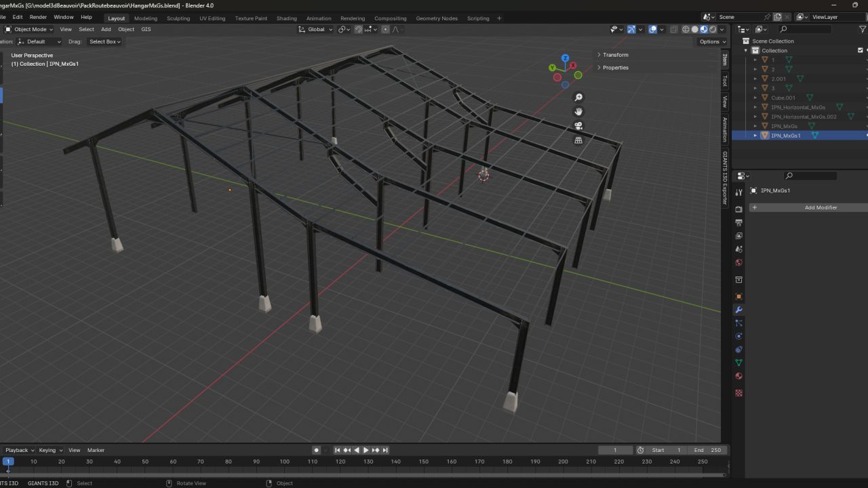The height and width of the screenshot is (488, 868).
Task: Toggle camera view using the camera gizmo
Action: point(578,126)
